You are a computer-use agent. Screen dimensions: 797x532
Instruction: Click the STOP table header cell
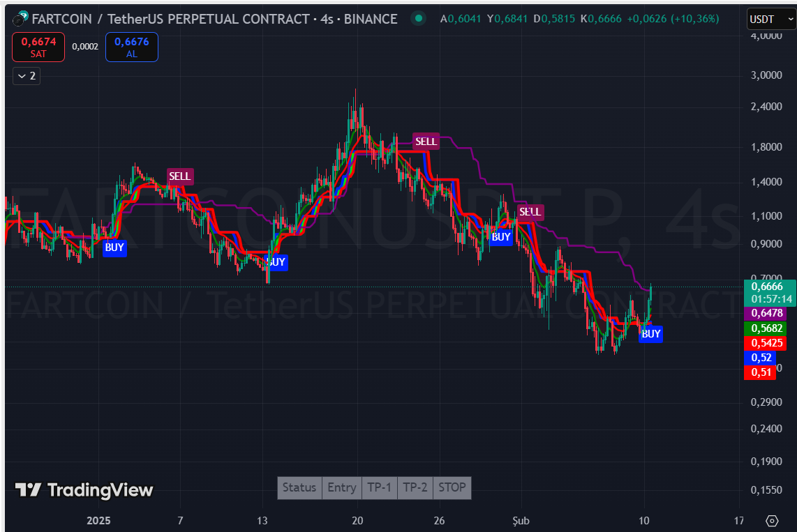point(452,488)
